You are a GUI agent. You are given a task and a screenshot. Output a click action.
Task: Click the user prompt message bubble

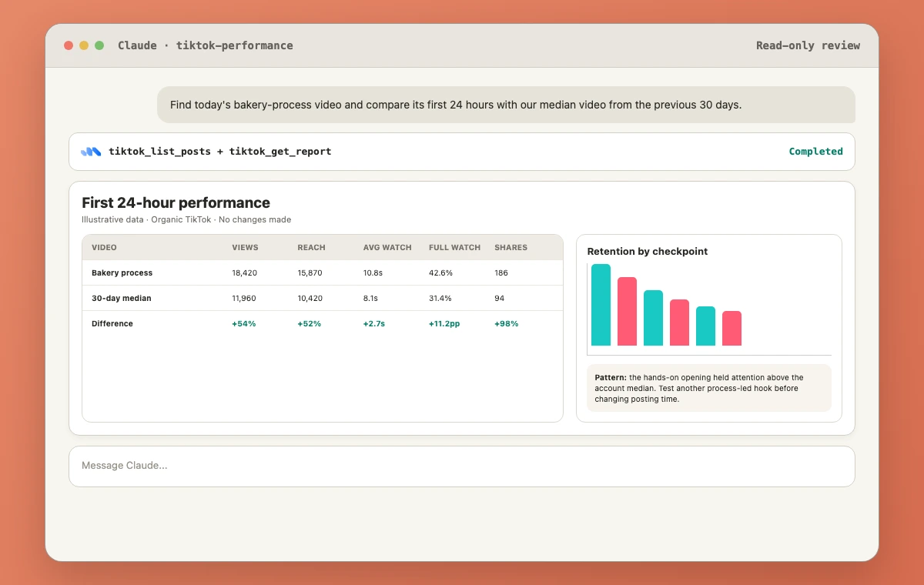pos(506,105)
